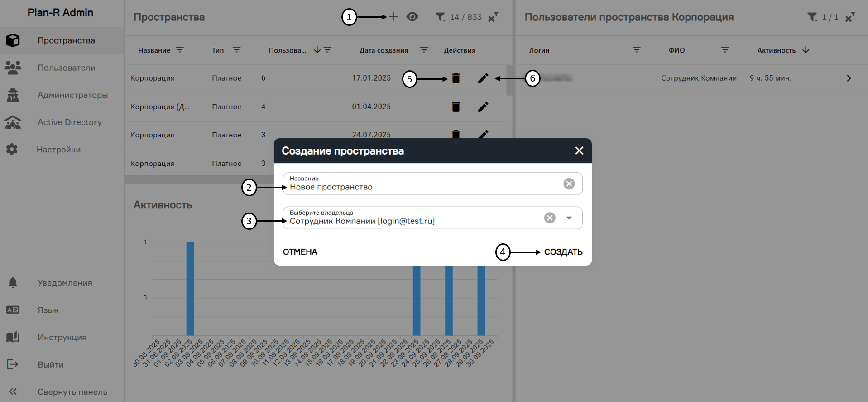Close the Создание пространства dialog
This screenshot has width=868, height=402.
click(579, 150)
